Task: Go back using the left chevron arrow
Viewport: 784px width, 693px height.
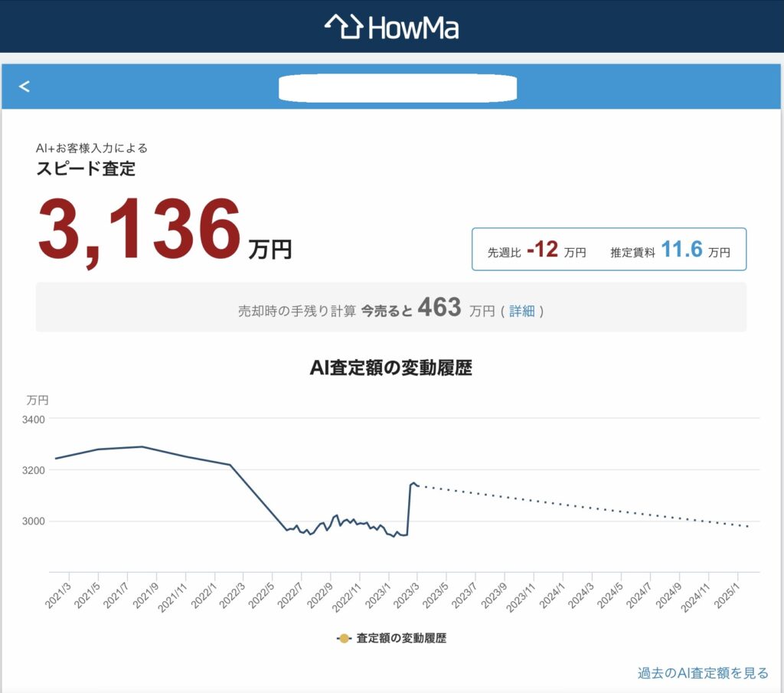Action: pyautogui.click(x=24, y=87)
